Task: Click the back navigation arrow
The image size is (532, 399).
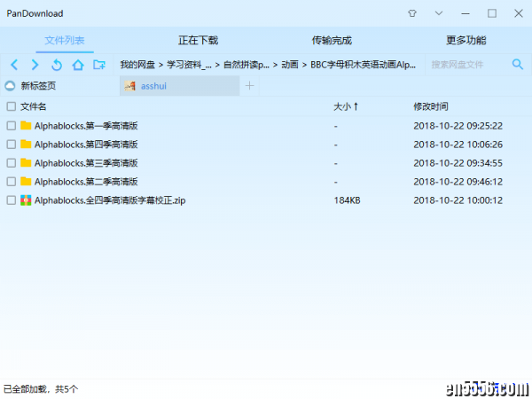Action: coord(14,65)
